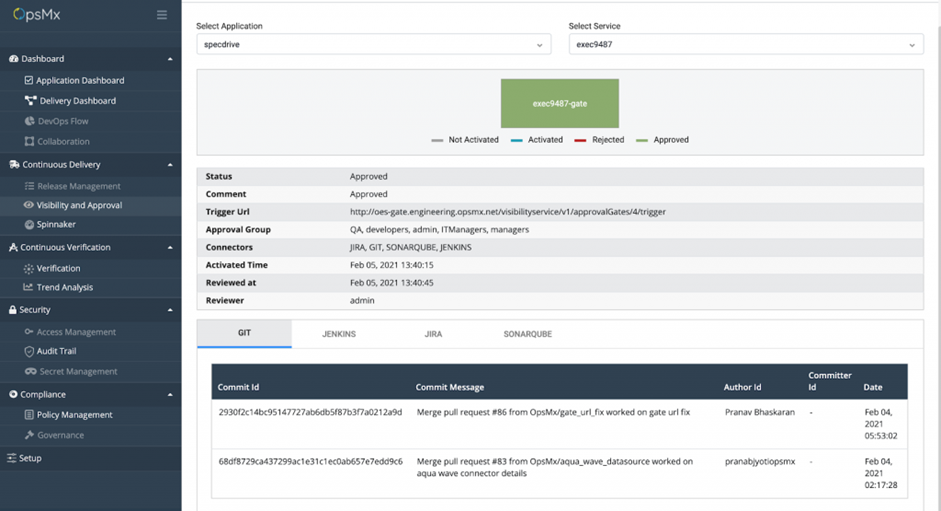Image resolution: width=941 pixels, height=511 pixels.
Task: Open the JIRA tab
Action: tap(433, 334)
